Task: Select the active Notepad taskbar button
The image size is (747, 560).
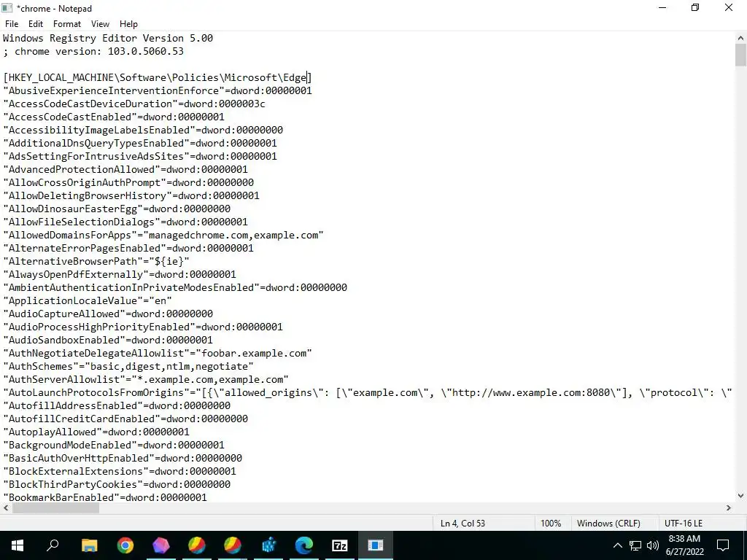Action: point(376,545)
